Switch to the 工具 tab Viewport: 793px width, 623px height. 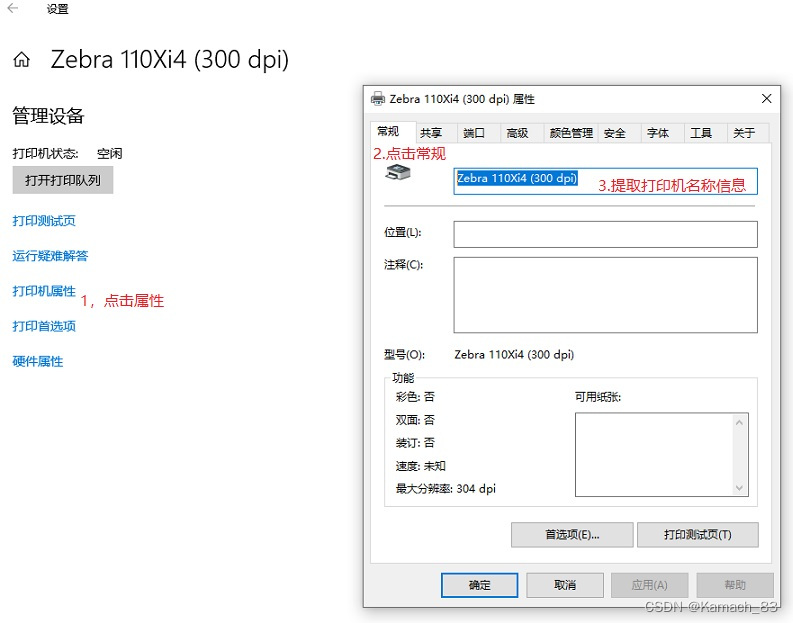pos(706,133)
